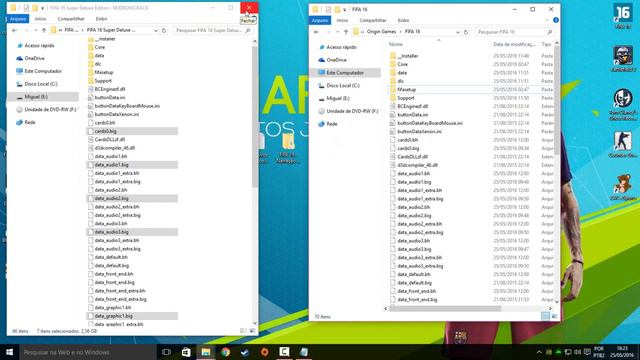
Task: Select the desktop folder icon between windows
Action: pyautogui.click(x=288, y=148)
